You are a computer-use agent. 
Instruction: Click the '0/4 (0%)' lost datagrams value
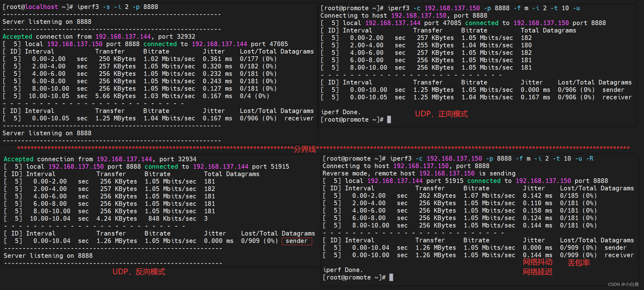255,96
